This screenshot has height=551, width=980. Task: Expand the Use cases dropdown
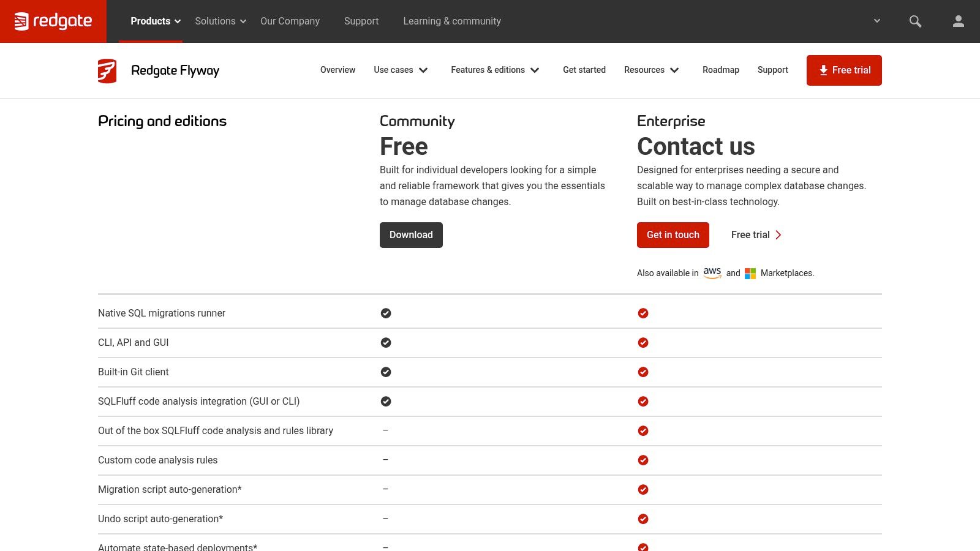click(401, 70)
